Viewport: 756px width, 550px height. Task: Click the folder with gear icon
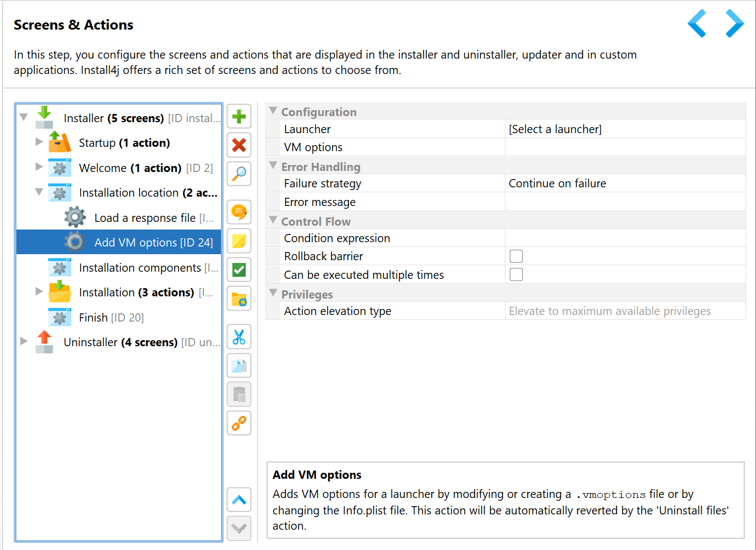[239, 299]
